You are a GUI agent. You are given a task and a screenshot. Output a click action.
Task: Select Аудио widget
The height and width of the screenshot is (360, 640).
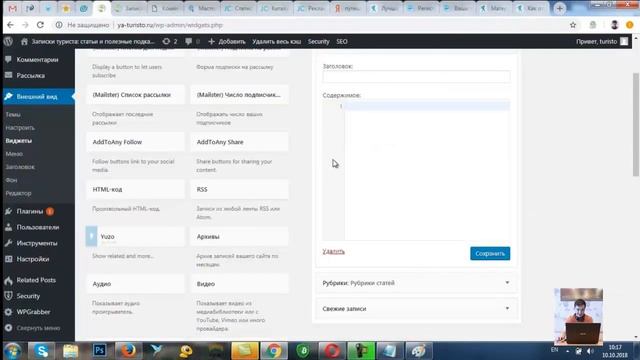click(135, 284)
